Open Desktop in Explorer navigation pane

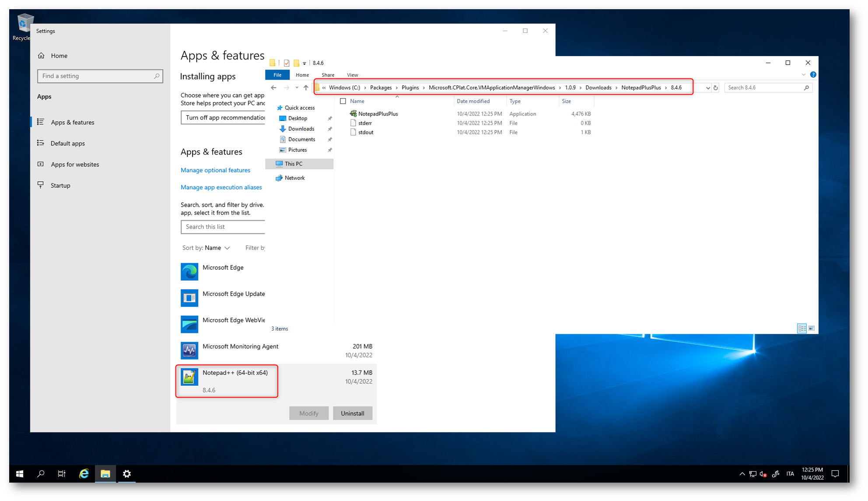click(x=297, y=118)
